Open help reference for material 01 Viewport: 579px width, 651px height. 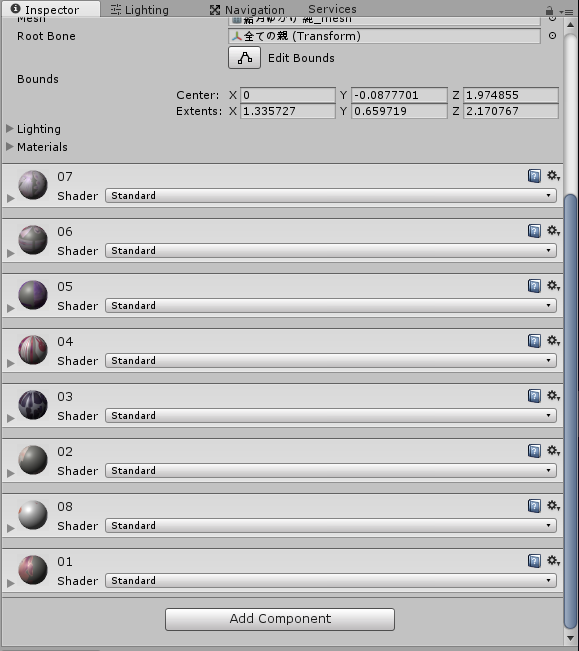click(534, 561)
